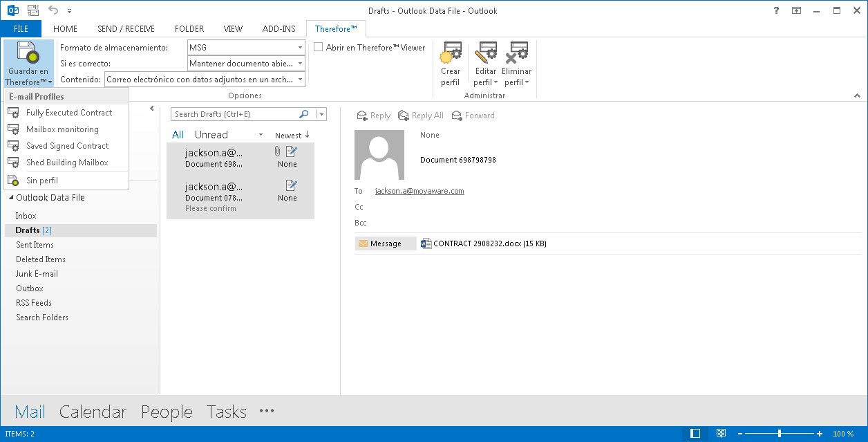Go to Calendar in navigation bar
The width and height of the screenshot is (868, 442).
tap(93, 412)
